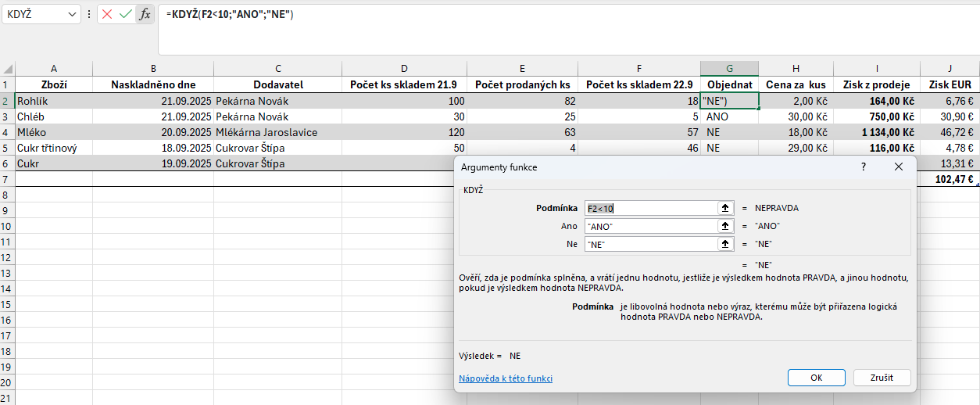
Task: Click the Zisk z prodeje header cell
Action: click(877, 84)
